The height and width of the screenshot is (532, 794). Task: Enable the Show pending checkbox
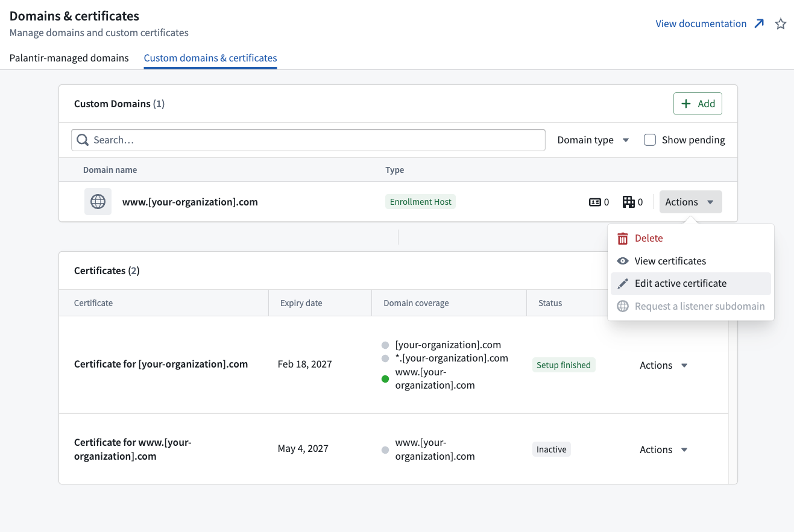650,140
